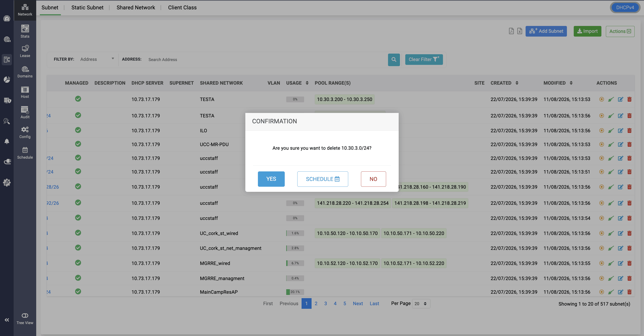
Task: Toggle the DHCPv4 switch
Action: coord(625,7)
